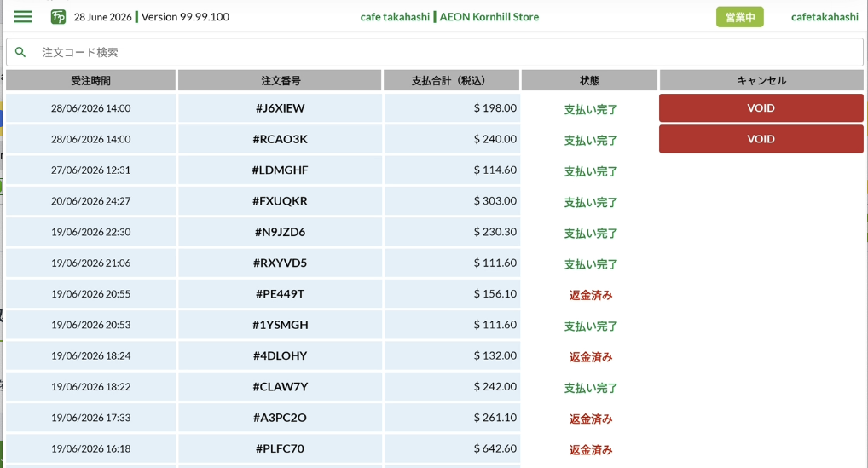Image resolution: width=868 pixels, height=468 pixels.
Task: Click the 19/06/2026 17:33 timestamp
Action: click(x=90, y=418)
